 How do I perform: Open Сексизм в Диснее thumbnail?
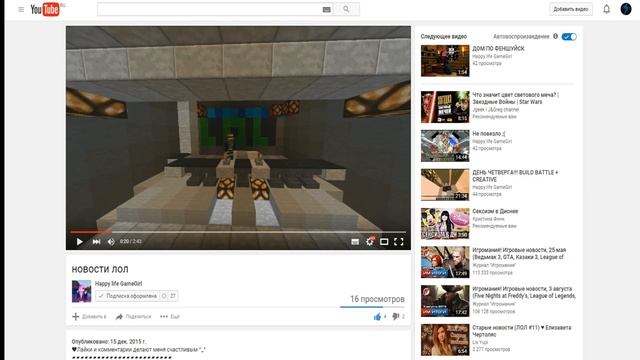click(x=445, y=224)
